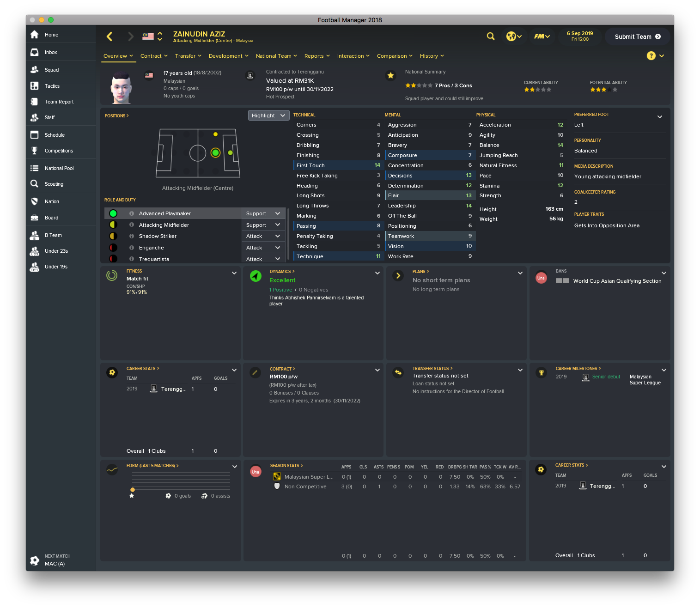This screenshot has height=608, width=700.
Task: Go back with the yellow arrow
Action: pos(110,36)
